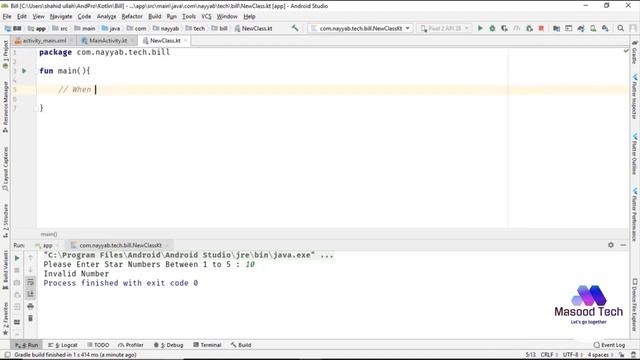Open the Structure side panel
Screen dimensions: 640x360
[5, 221]
